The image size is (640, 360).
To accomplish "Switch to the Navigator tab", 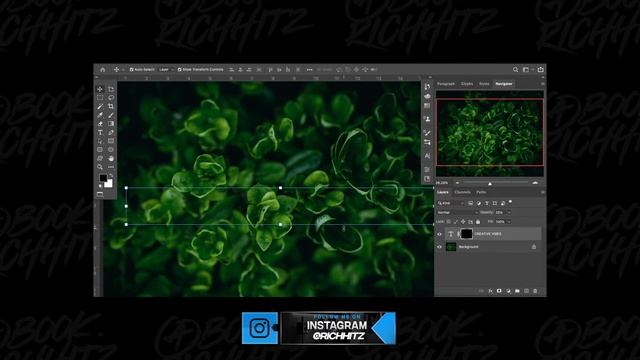I will tap(504, 84).
